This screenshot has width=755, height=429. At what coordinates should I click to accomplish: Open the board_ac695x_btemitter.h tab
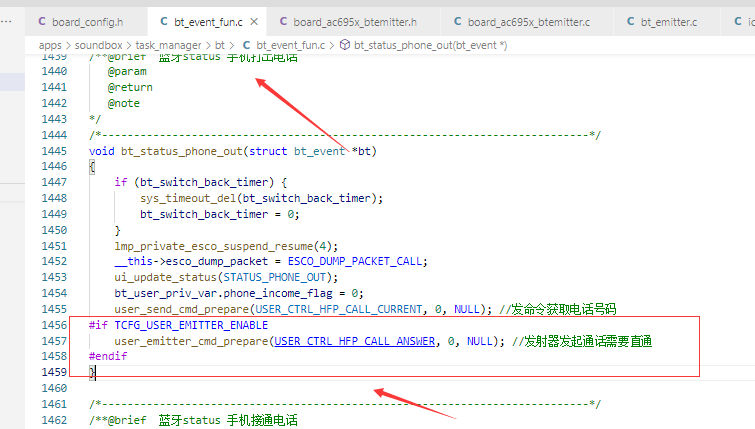355,22
